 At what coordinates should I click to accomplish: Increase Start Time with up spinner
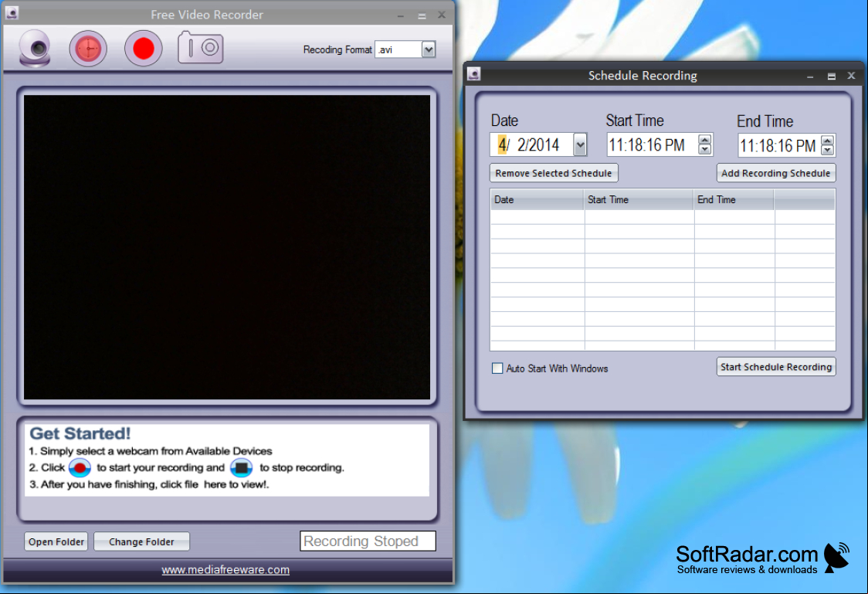705,140
